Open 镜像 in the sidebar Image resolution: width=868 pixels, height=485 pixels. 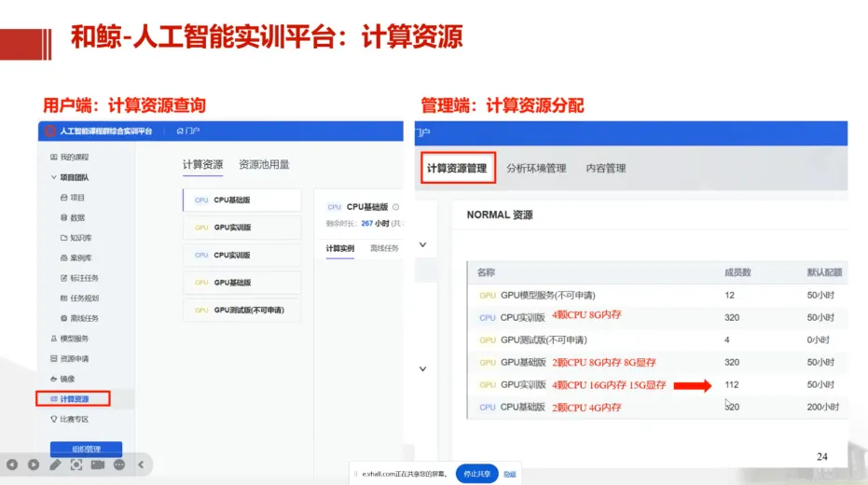[62, 379]
